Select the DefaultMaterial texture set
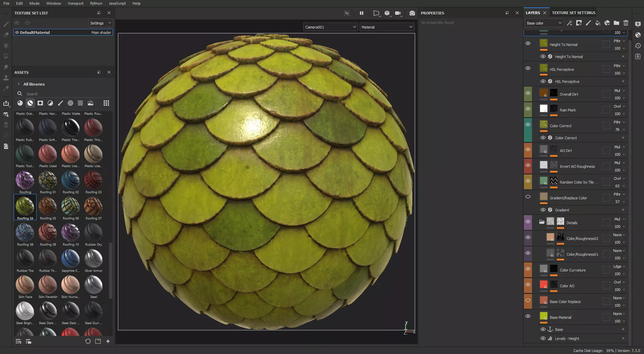Screen dimensions: 644x354 (x=35, y=33)
